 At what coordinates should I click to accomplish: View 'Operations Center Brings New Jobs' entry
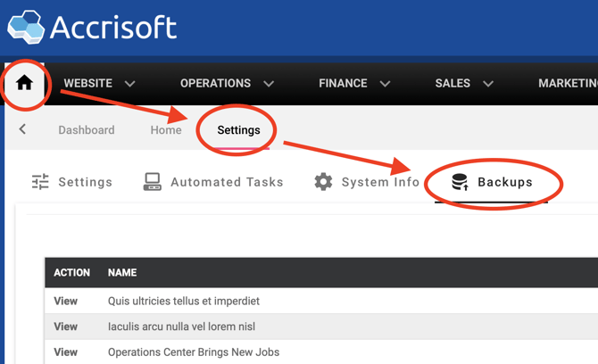tap(66, 352)
